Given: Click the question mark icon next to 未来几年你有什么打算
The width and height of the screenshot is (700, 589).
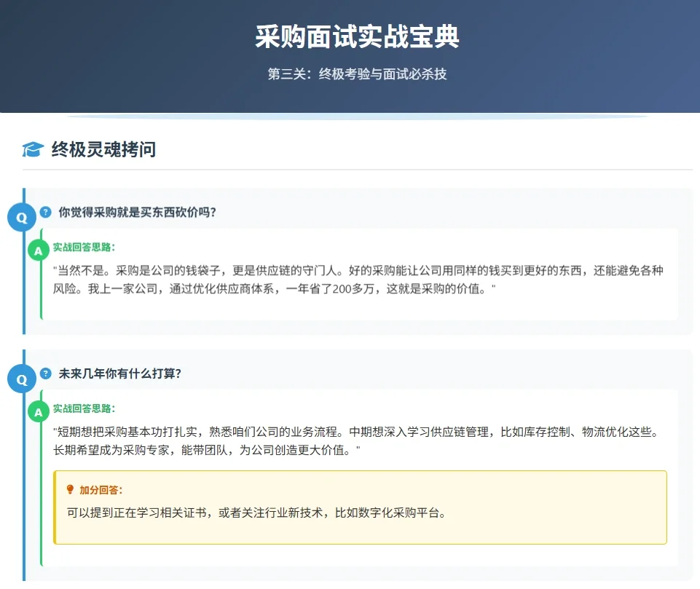Looking at the screenshot, I should tap(47, 373).
